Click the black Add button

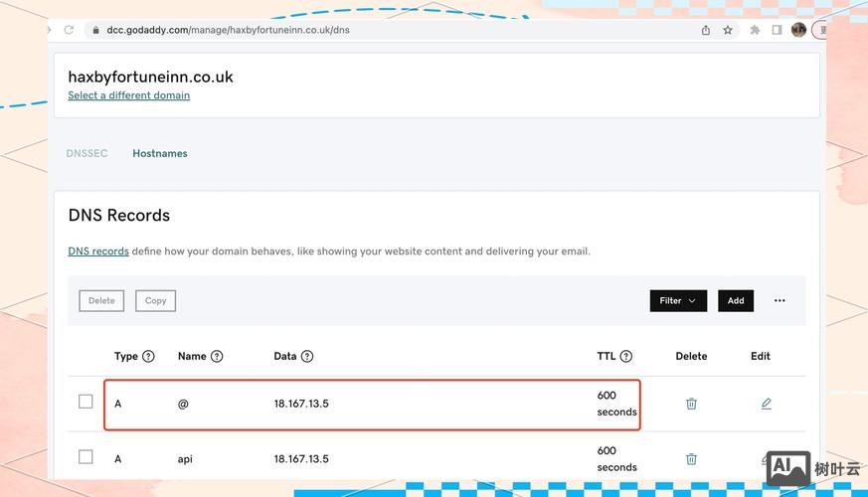click(x=736, y=300)
